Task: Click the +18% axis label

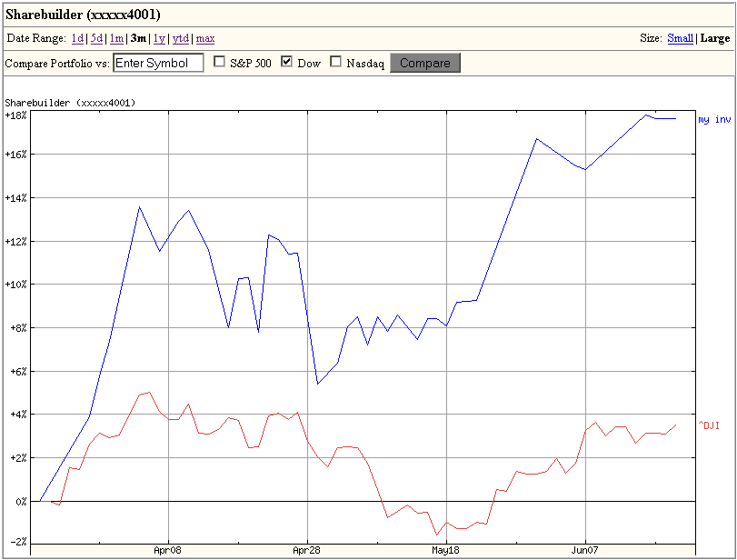Action: (x=16, y=115)
